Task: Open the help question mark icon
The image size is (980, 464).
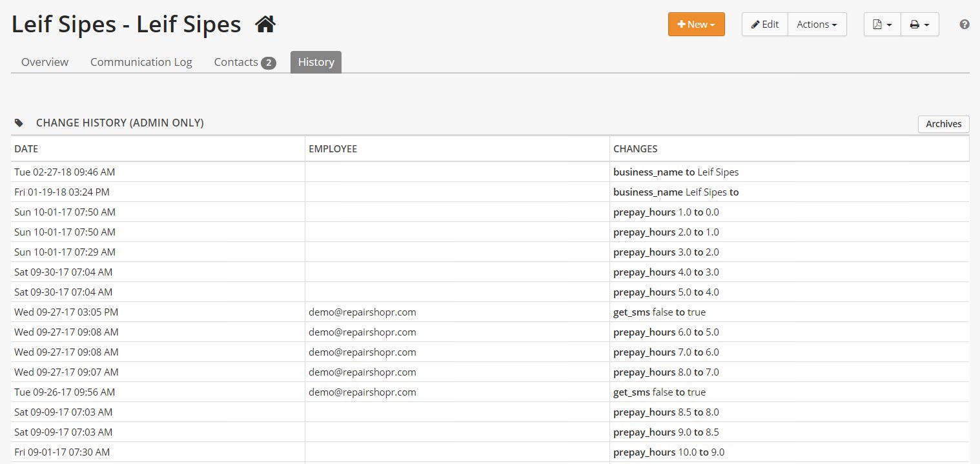Action: point(965,25)
